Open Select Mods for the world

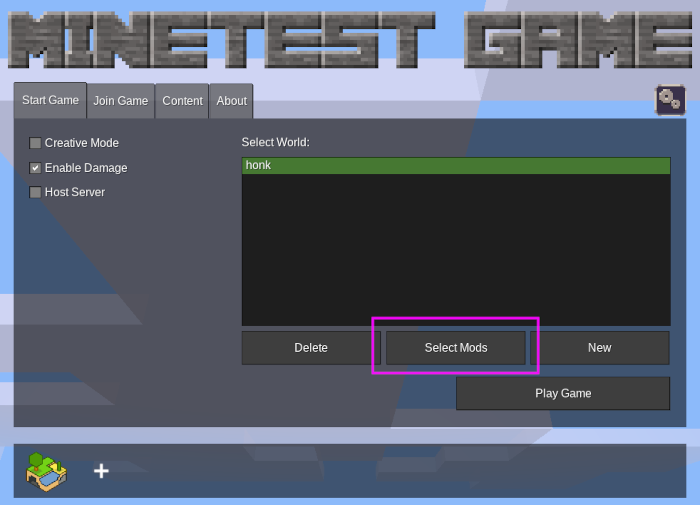point(456,348)
